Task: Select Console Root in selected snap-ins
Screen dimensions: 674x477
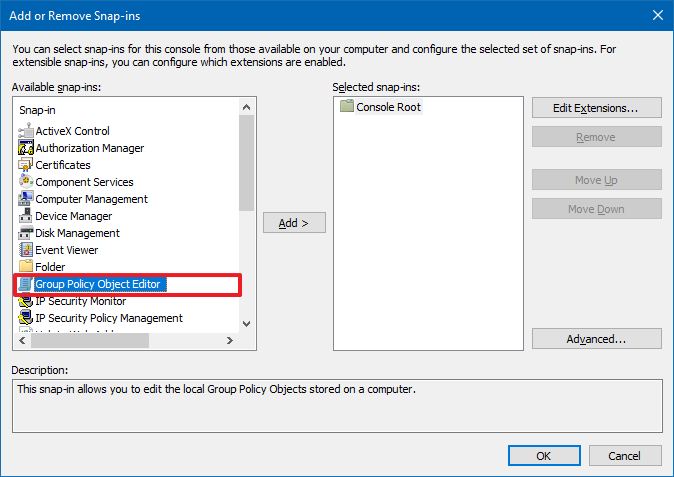Action: click(388, 107)
